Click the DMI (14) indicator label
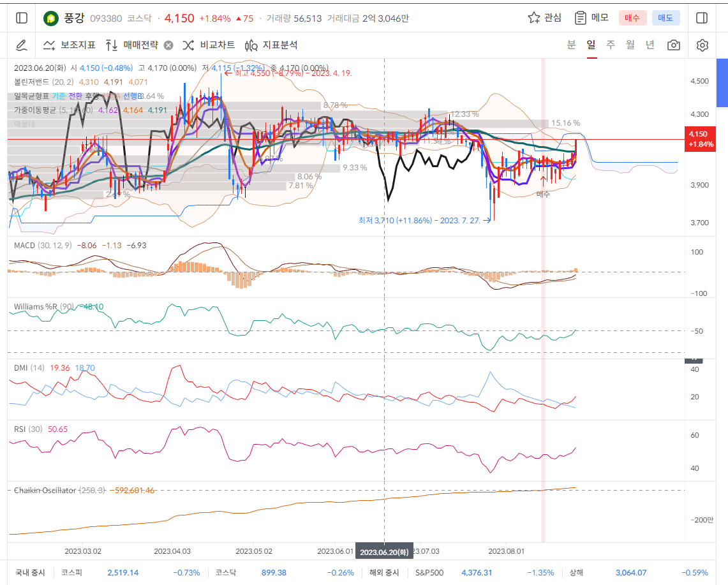728x585 pixels. 29,367
